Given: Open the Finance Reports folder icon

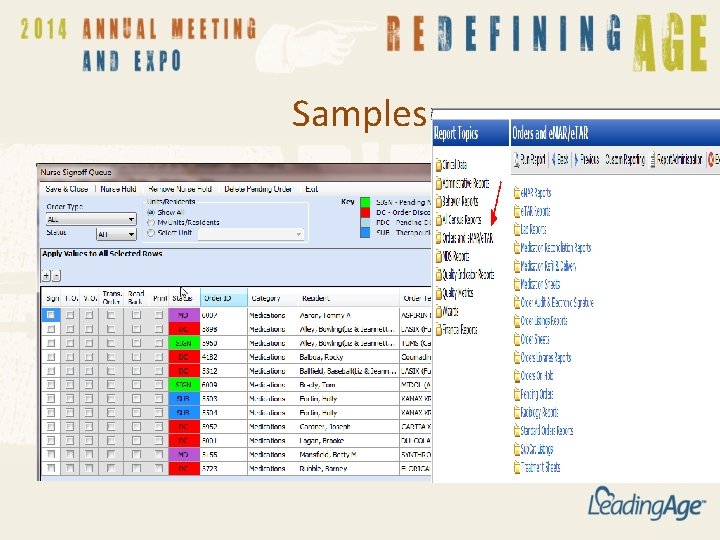Looking at the screenshot, I should 439,330.
